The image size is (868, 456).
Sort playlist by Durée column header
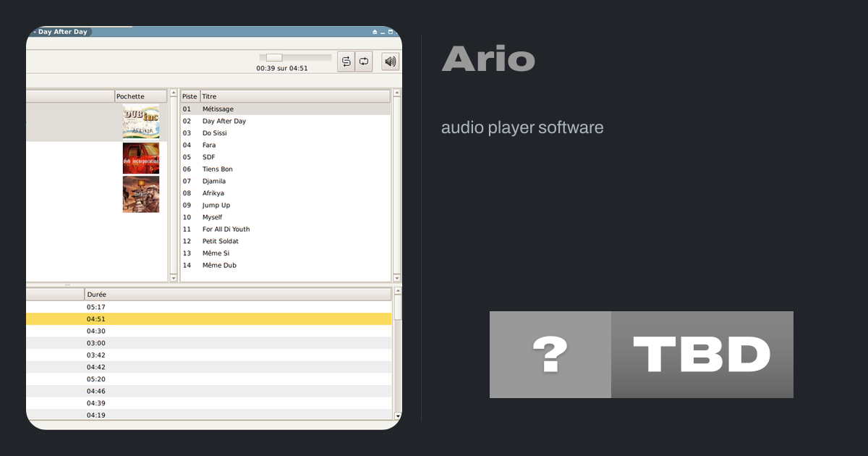click(237, 295)
